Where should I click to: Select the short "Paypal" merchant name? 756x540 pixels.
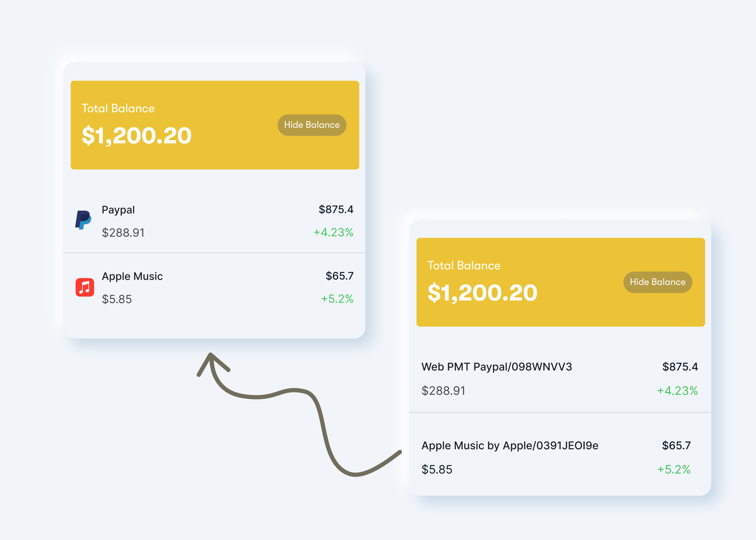click(x=118, y=210)
